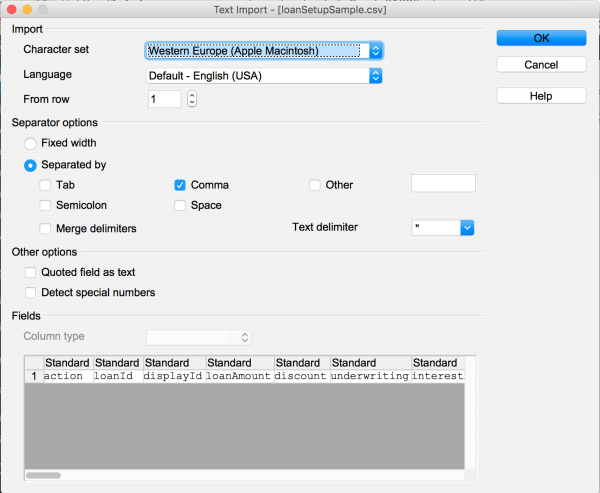Enable the Tab separator checkbox
The width and height of the screenshot is (600, 493).
click(x=45, y=185)
